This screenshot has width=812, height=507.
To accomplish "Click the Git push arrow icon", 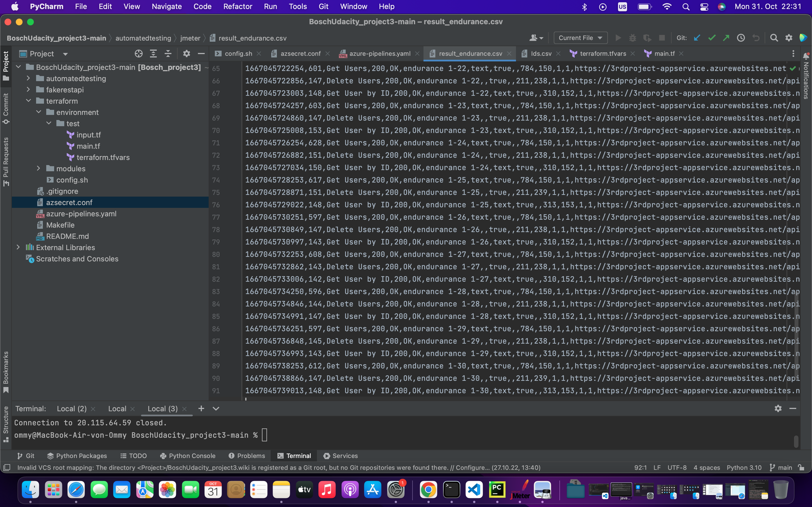I will click(726, 38).
